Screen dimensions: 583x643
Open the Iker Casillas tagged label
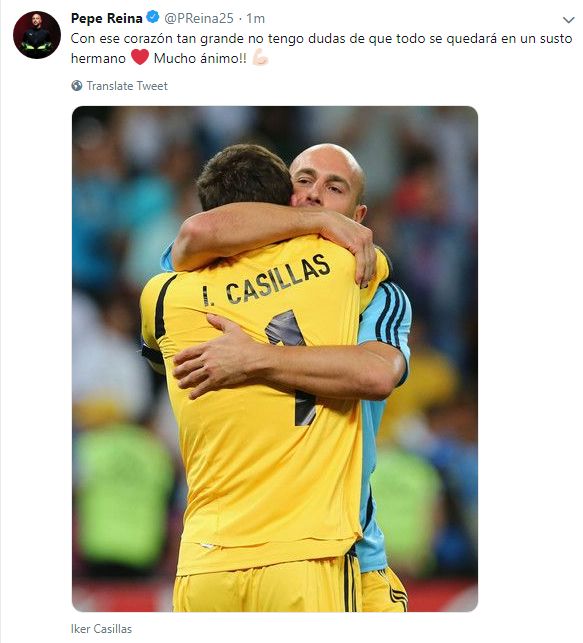coord(101,629)
